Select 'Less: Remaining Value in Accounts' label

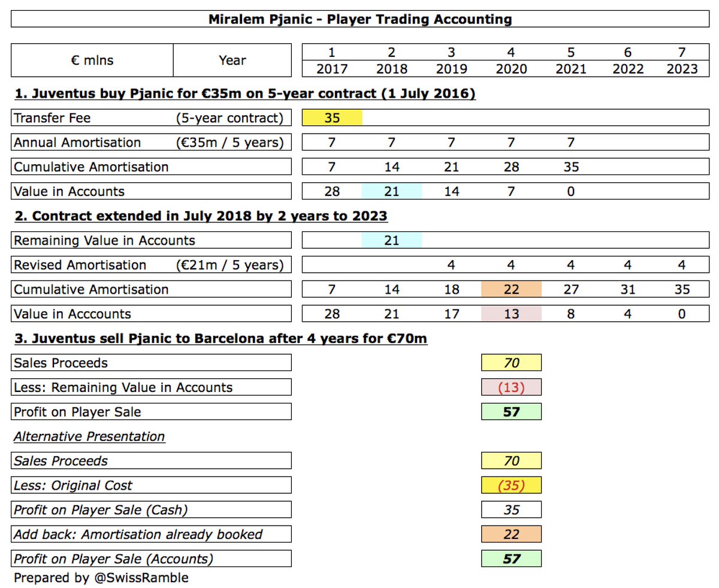(x=123, y=388)
